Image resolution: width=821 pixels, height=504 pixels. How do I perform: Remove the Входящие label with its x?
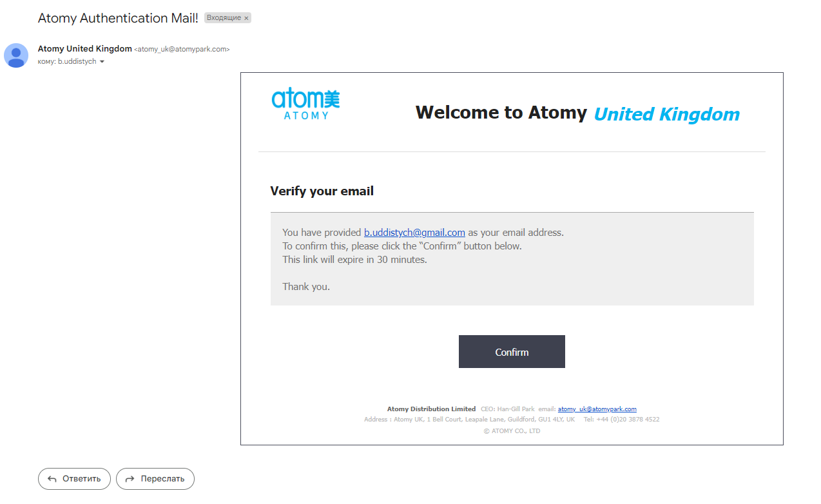[246, 18]
